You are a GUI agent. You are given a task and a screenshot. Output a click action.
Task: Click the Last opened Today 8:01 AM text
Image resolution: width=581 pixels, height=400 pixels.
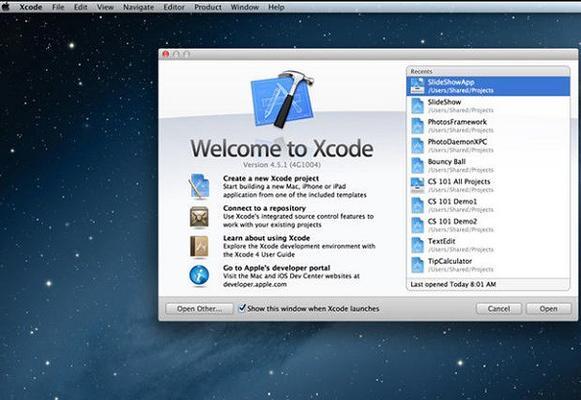click(453, 284)
